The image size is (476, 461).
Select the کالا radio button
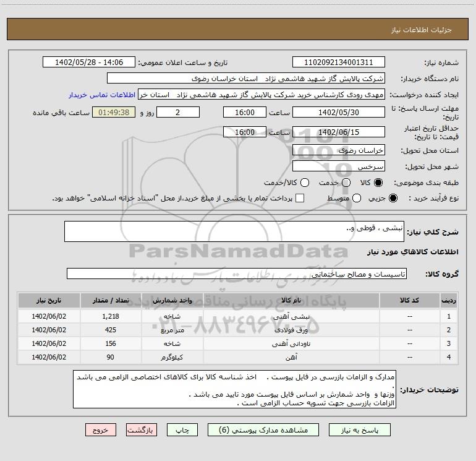point(378,183)
